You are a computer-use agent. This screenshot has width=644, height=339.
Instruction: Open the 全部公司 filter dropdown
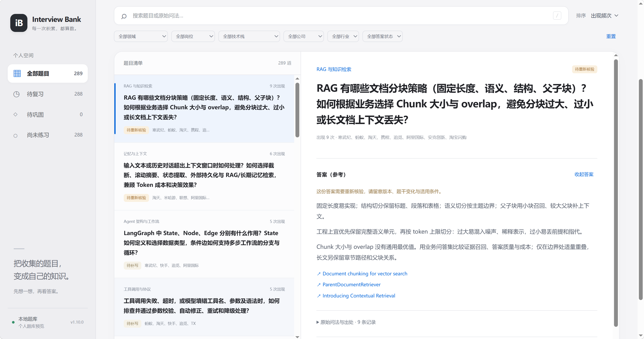click(x=304, y=36)
